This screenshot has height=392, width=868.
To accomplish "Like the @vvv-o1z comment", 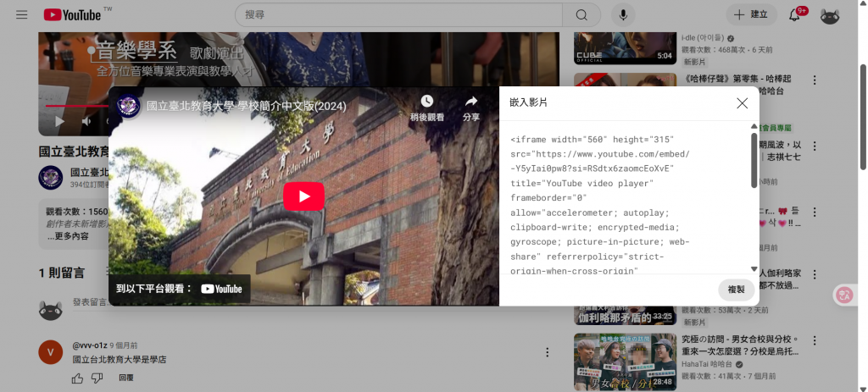I will tap(77, 378).
